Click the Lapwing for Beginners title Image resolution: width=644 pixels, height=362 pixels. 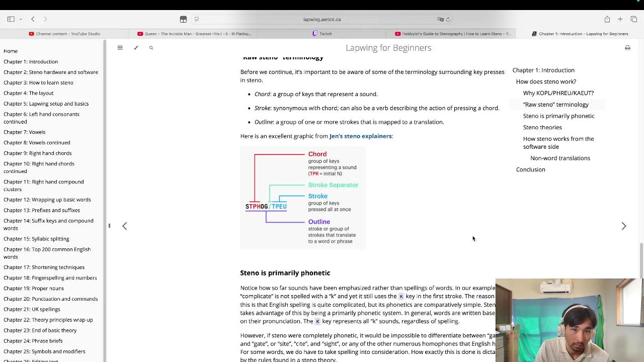click(388, 48)
